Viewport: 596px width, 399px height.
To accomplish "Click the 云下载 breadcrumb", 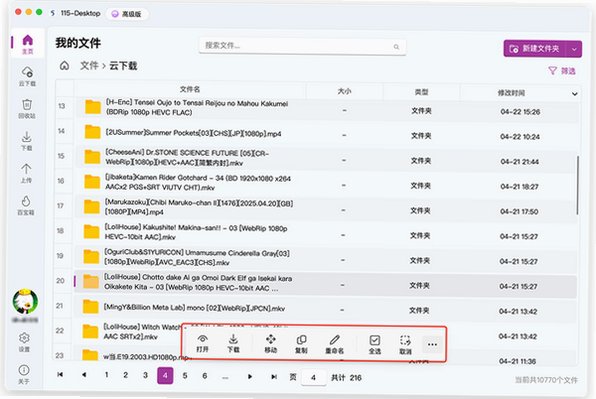I will pos(123,66).
